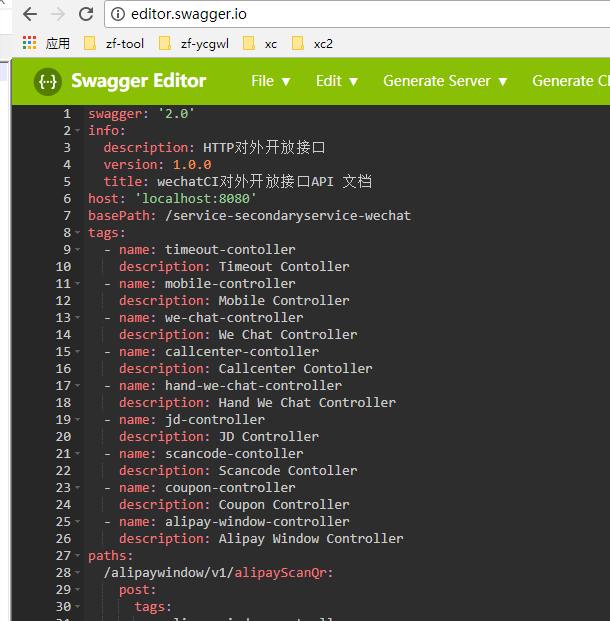Click 'Alipay Window Controller' description text

tap(311, 539)
